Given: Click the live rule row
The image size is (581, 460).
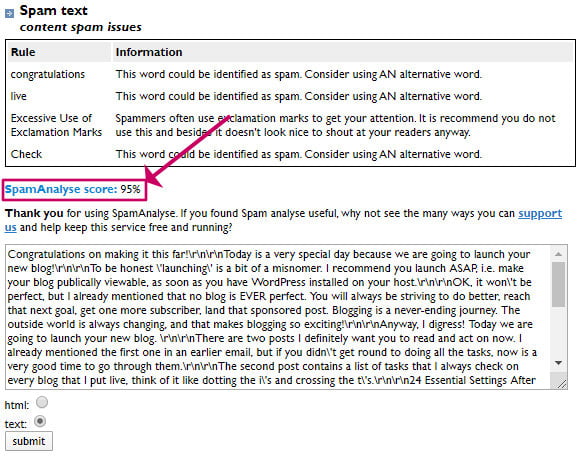Looking at the screenshot, I should click(290, 96).
